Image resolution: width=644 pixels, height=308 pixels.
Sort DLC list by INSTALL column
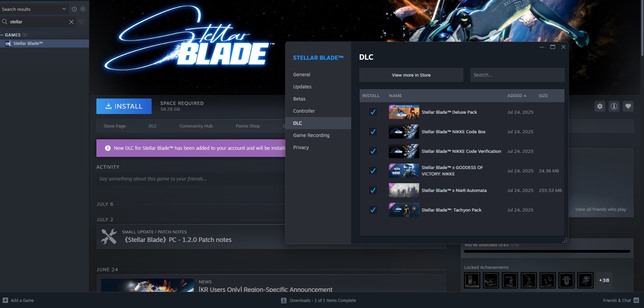[x=371, y=96]
